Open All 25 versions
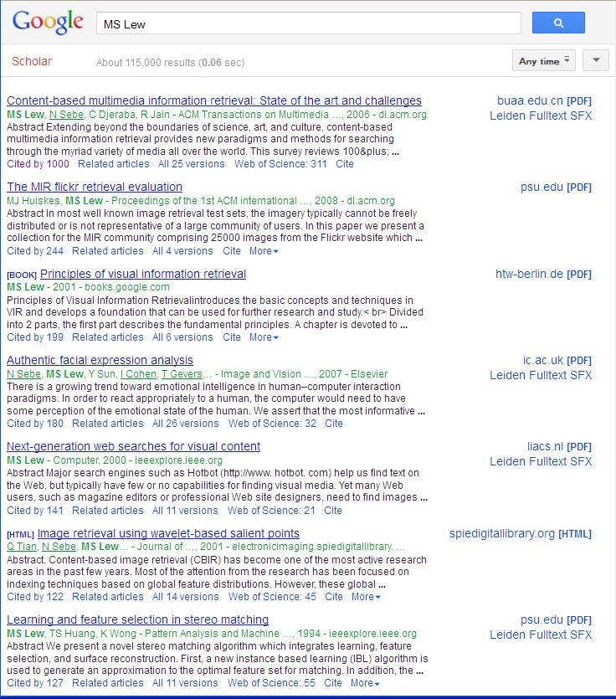616x699 pixels. pyautogui.click(x=191, y=164)
